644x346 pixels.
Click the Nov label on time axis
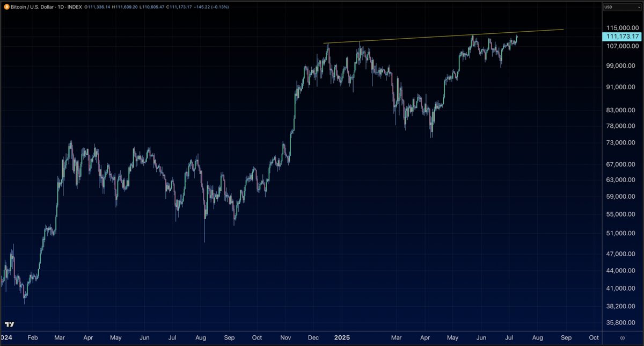(x=286, y=338)
